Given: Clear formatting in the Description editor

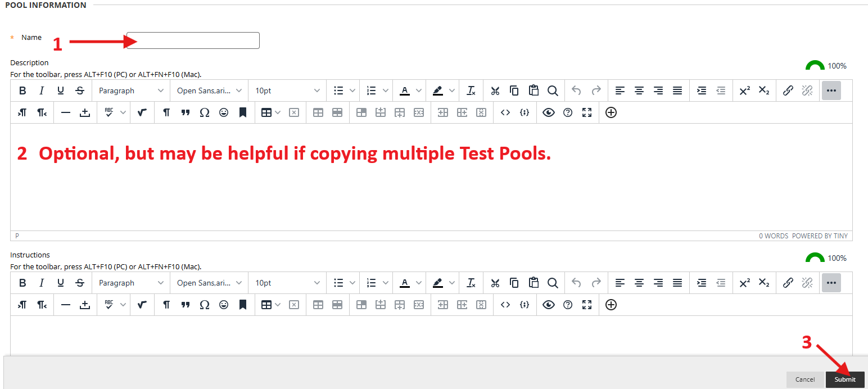Looking at the screenshot, I should coord(471,91).
